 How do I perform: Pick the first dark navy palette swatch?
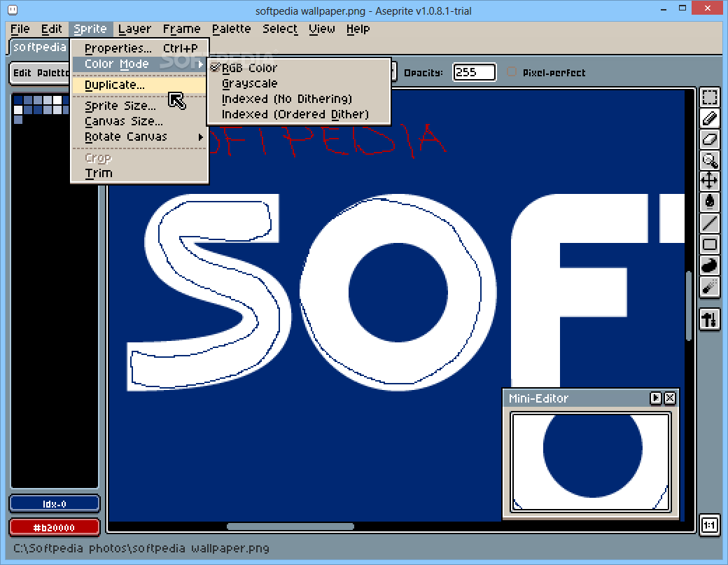[x=18, y=100]
